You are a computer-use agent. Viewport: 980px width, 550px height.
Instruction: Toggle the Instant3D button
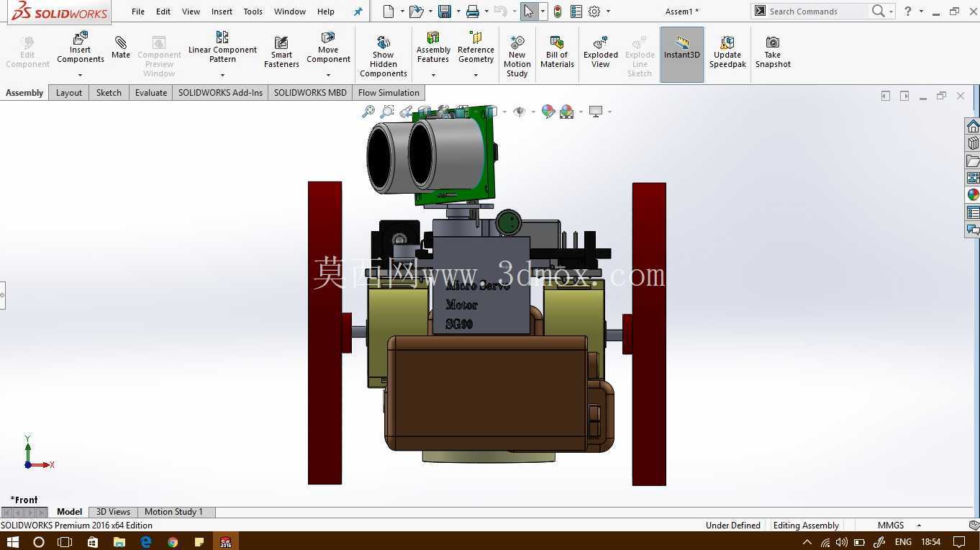(x=682, y=55)
